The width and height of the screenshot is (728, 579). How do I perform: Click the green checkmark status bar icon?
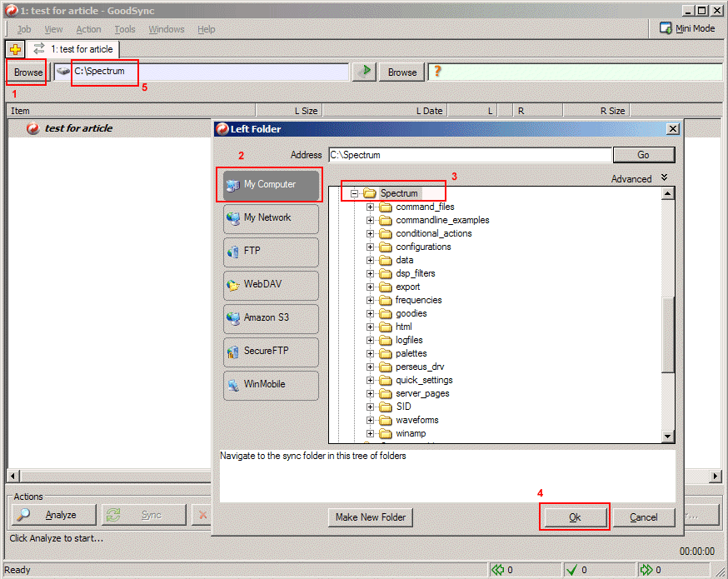click(x=572, y=570)
